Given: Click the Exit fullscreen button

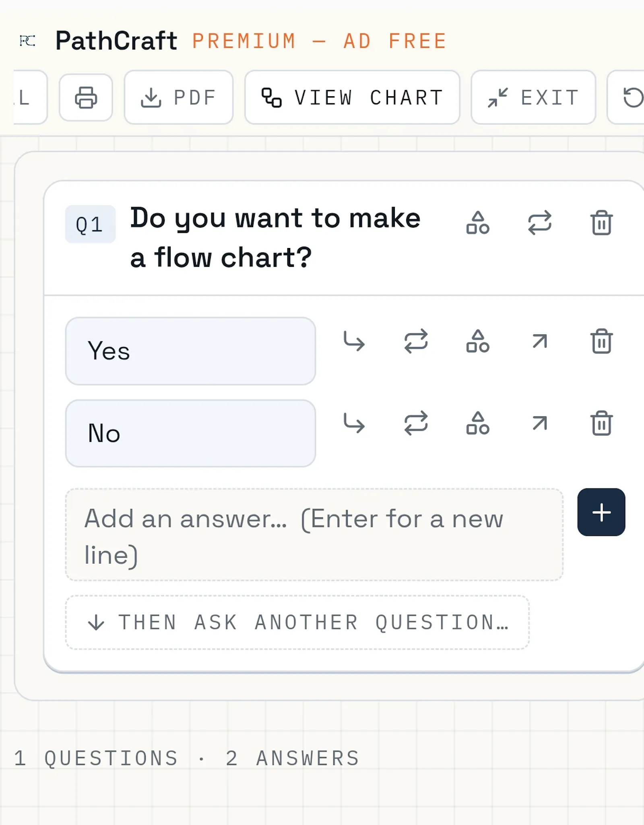Looking at the screenshot, I should pos(533,97).
